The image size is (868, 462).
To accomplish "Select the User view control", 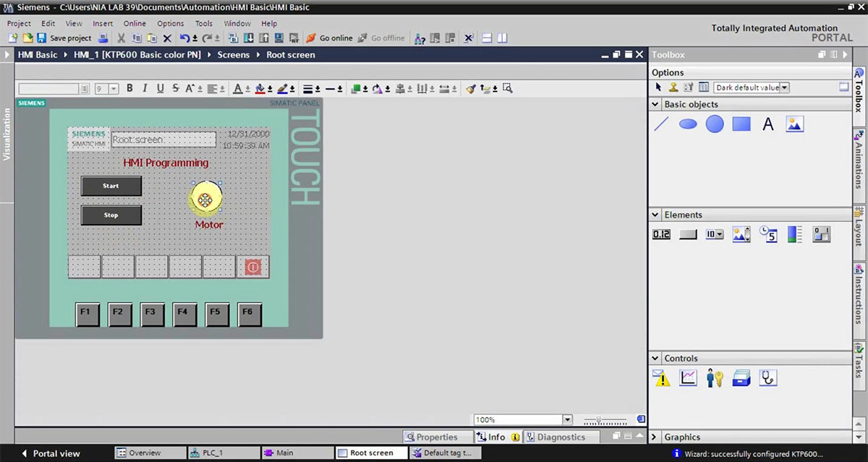I will (715, 377).
